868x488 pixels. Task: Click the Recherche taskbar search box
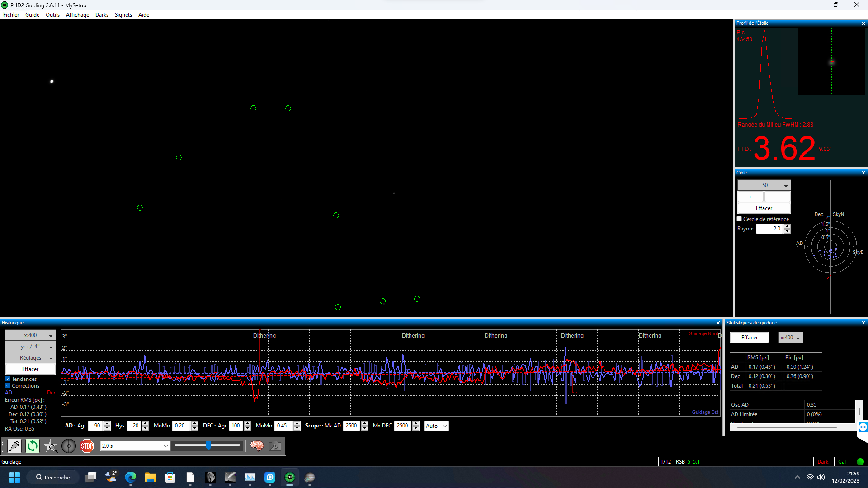pyautogui.click(x=53, y=477)
